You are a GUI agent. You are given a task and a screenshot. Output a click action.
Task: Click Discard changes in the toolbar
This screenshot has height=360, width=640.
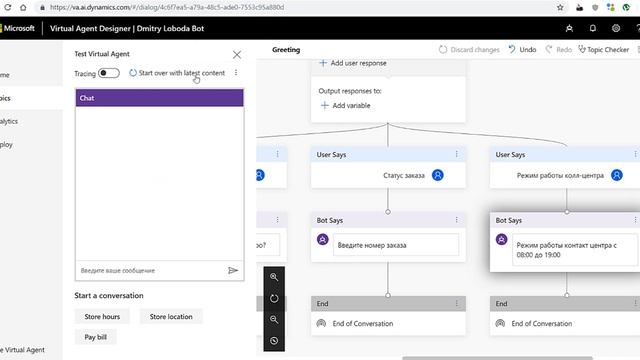469,50
